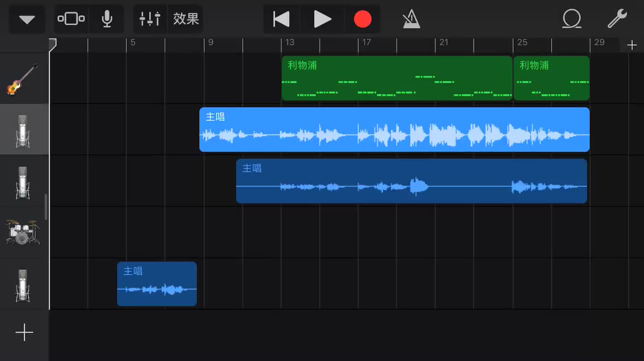The image size is (644, 361).
Task: Select the bottom microphone track header
Action: pos(23,284)
